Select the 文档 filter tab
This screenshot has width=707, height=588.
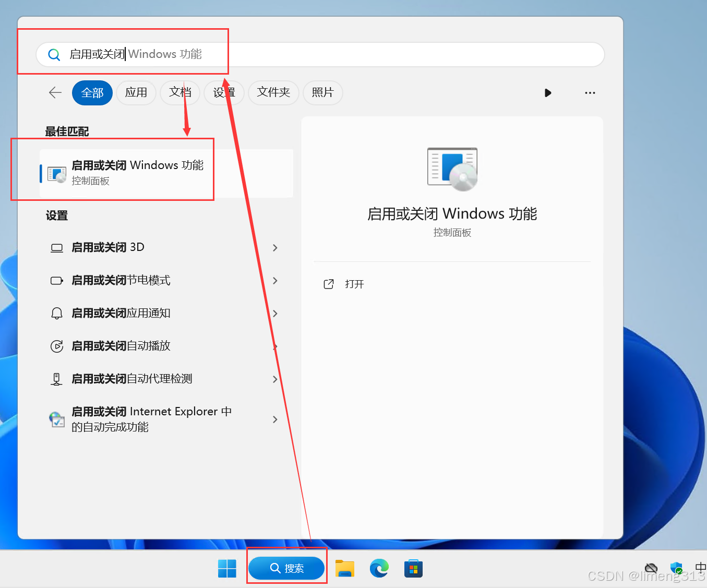coord(180,93)
